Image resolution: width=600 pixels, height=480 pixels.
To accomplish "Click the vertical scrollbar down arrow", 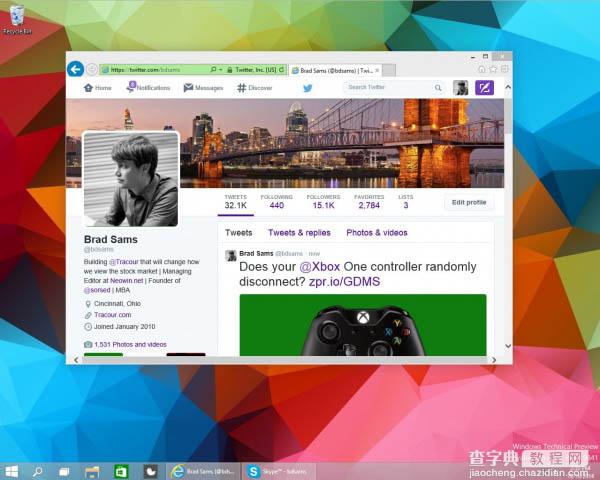I will point(508,346).
